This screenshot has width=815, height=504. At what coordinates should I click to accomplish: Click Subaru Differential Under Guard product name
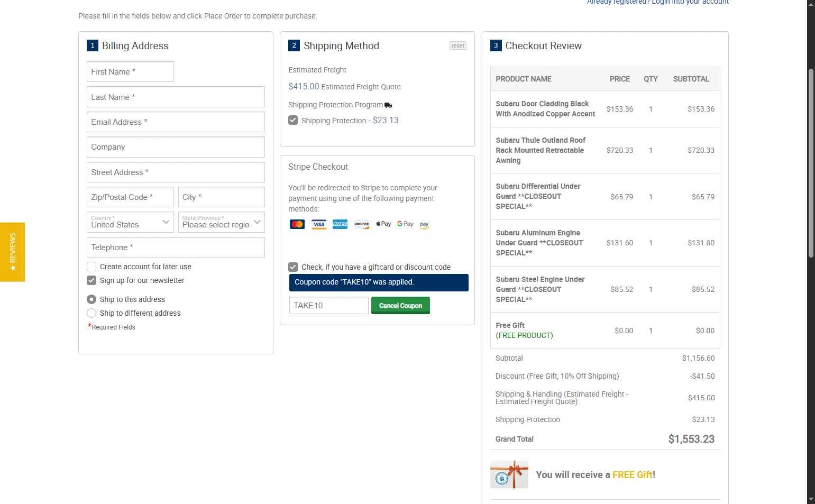point(538,196)
